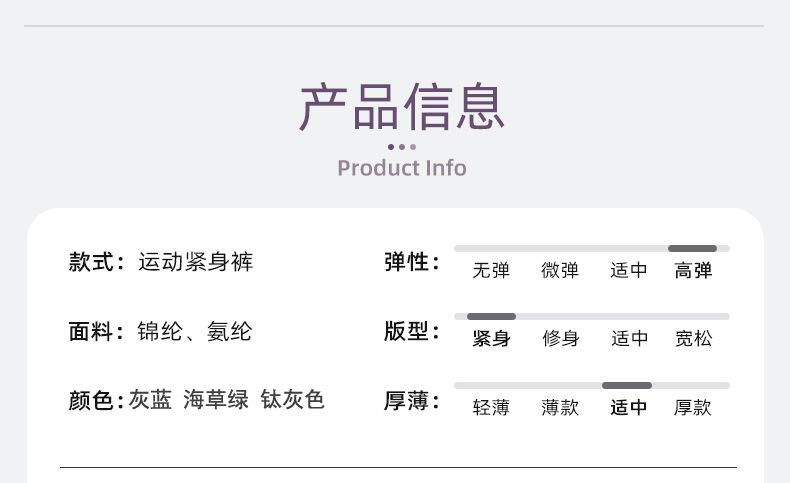The image size is (790, 483).
Task: Select 高弹 on the elasticity scale
Action: (x=693, y=270)
